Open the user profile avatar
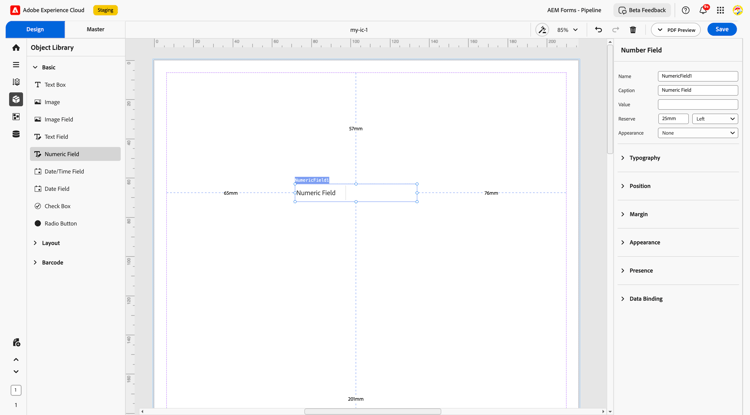This screenshot has height=415, width=750. pyautogui.click(x=738, y=10)
